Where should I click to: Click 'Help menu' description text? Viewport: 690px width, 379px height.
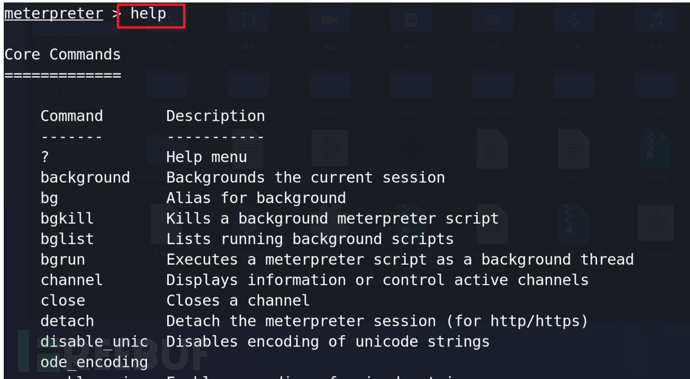(x=206, y=157)
